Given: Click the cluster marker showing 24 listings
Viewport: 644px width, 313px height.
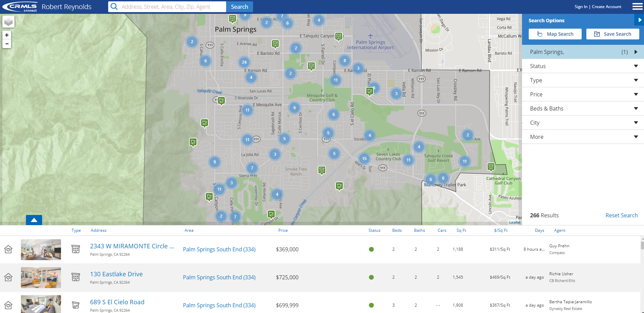Looking at the screenshot, I should coord(244,62).
